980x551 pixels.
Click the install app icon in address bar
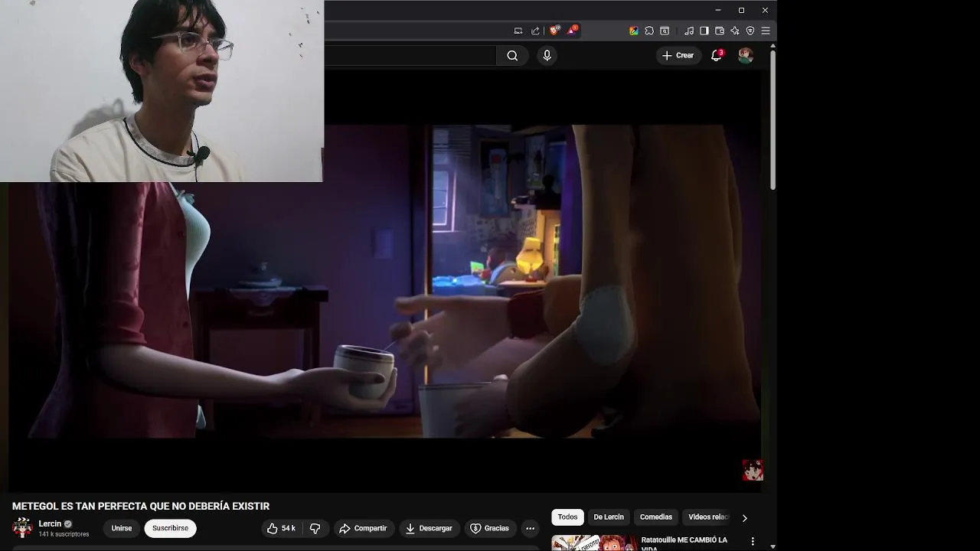pos(518,31)
